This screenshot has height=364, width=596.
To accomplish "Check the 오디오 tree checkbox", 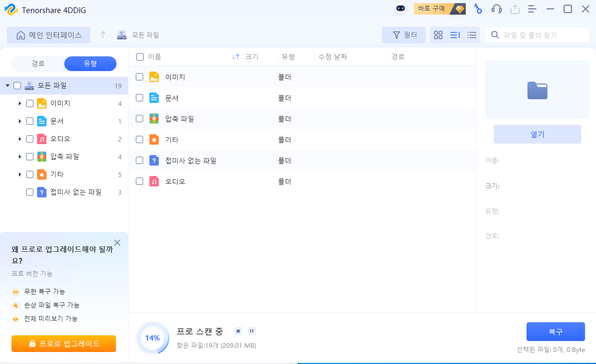I will tap(30, 139).
